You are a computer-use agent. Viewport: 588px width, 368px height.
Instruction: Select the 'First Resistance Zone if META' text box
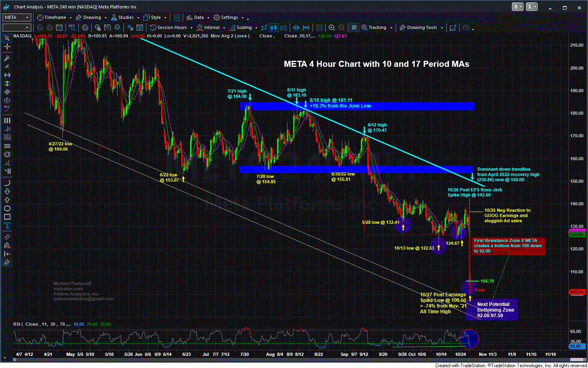click(x=507, y=246)
